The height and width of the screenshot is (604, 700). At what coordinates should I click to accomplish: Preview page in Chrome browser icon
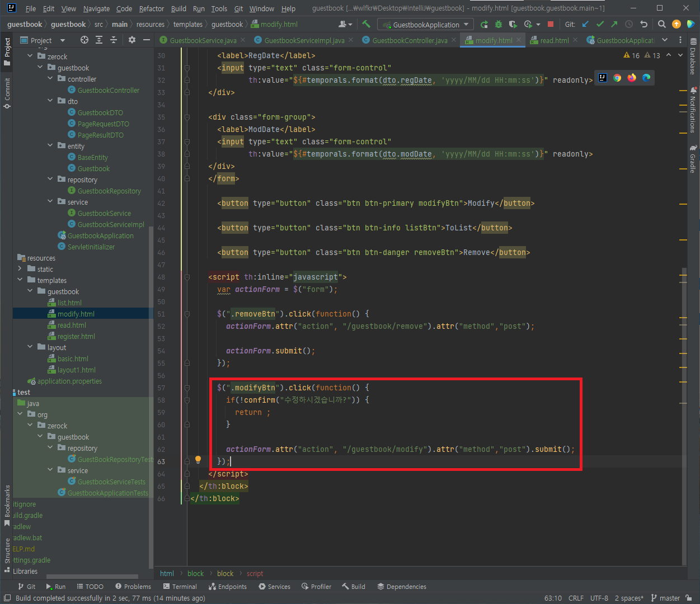(x=617, y=78)
